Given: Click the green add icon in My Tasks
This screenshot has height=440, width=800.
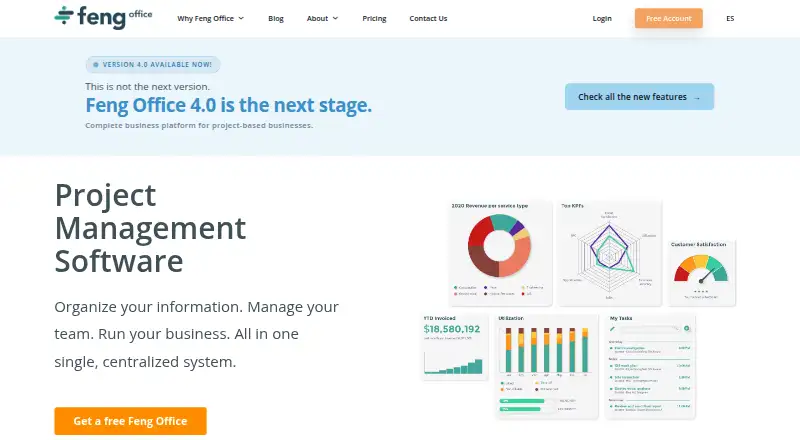Looking at the screenshot, I should click(687, 329).
